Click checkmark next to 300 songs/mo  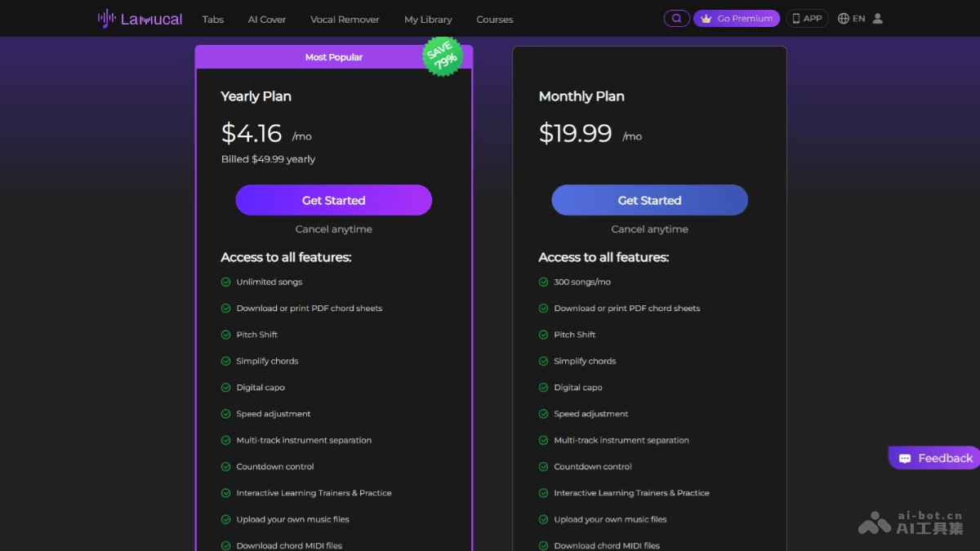(543, 282)
